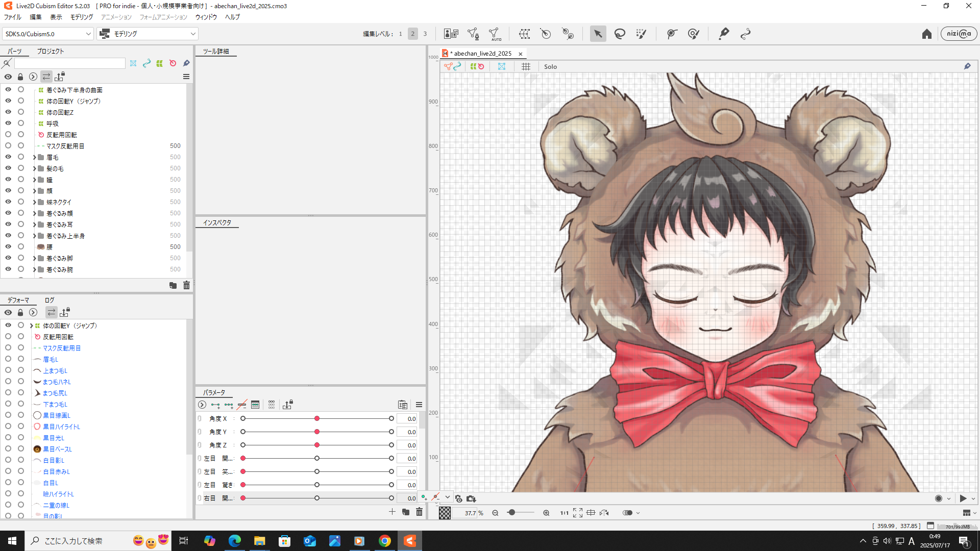Hide the 蝶ネクタイ part folder
Screen dimensions: 980x551
(x=8, y=202)
